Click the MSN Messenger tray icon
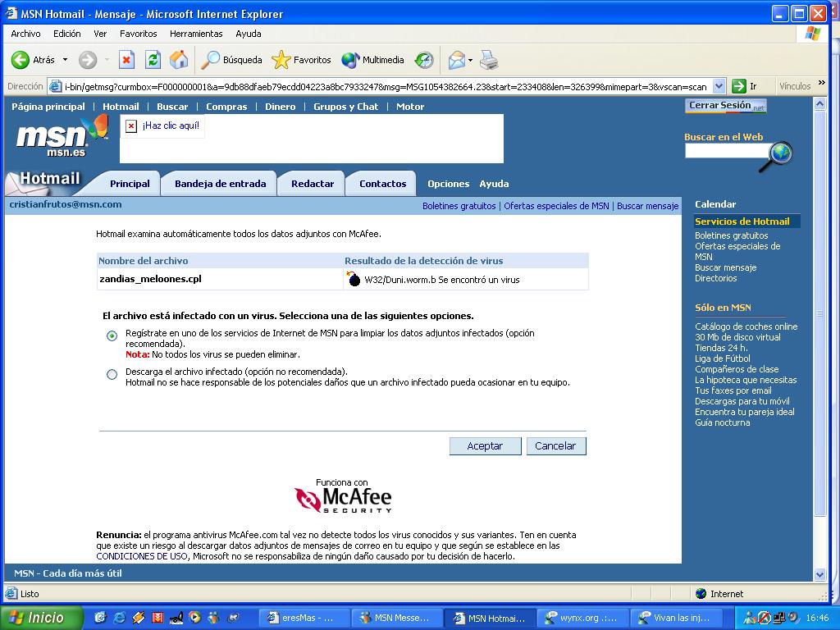The height and width of the screenshot is (630, 840). tap(750, 618)
